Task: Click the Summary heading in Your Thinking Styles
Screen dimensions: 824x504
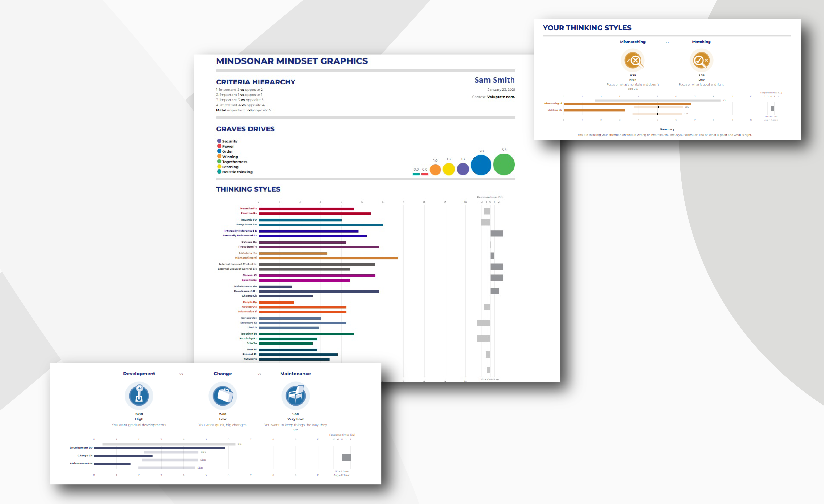Action: [667, 129]
